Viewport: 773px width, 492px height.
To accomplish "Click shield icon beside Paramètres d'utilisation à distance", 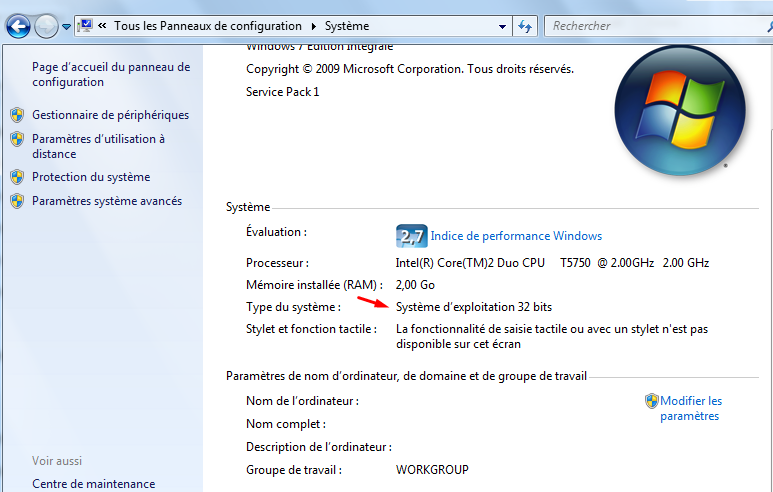I will click(x=17, y=139).
